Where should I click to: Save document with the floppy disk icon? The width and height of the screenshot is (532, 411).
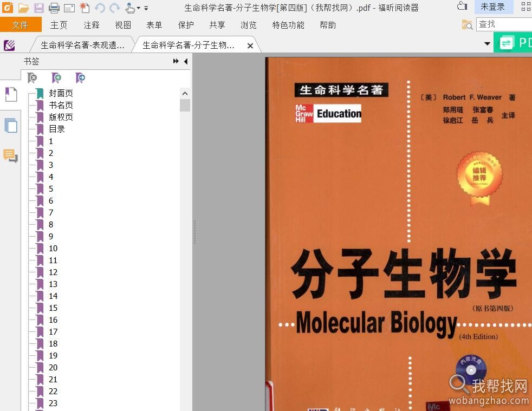pyautogui.click(x=38, y=8)
